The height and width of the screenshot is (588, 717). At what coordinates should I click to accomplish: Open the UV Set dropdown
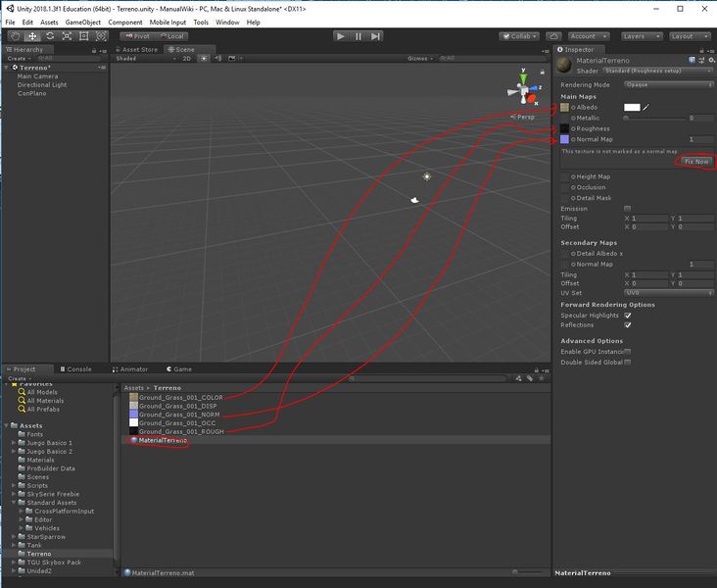(x=669, y=293)
